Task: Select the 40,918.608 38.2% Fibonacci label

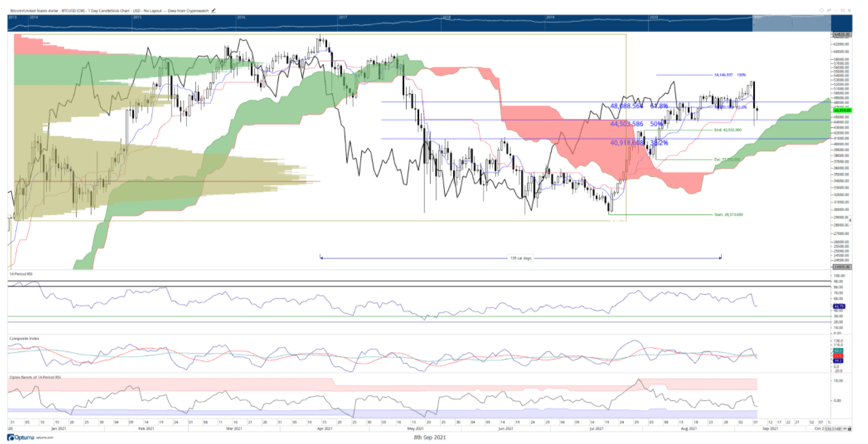Action: pos(640,143)
